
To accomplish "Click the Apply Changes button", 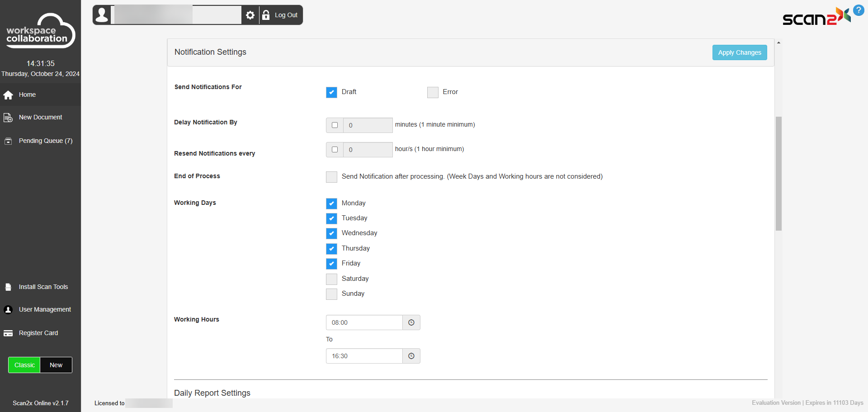I will coord(739,52).
